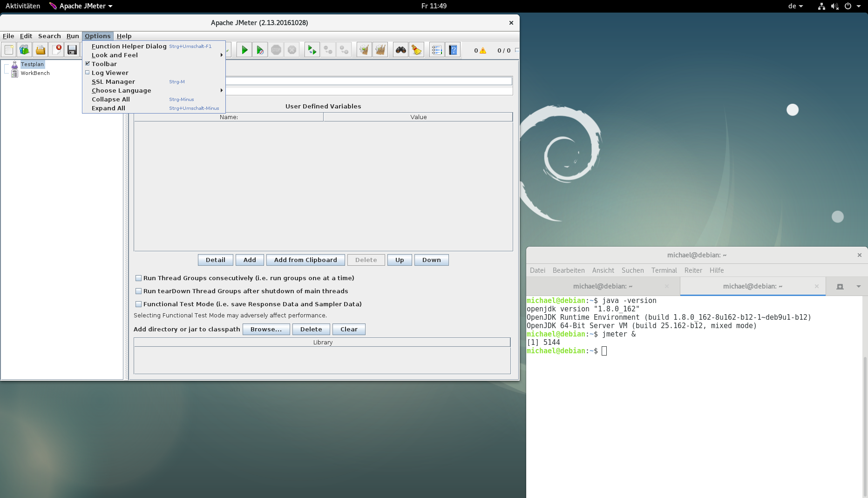Open Function Helper list icon

437,50
